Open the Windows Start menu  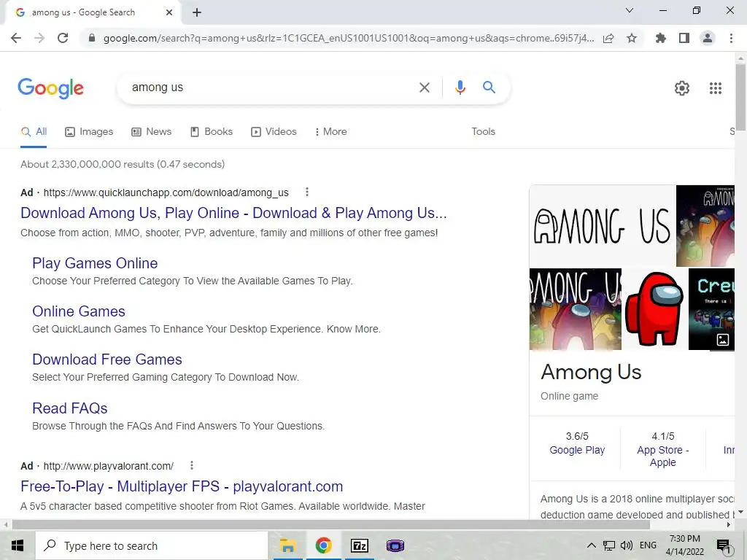(x=18, y=545)
